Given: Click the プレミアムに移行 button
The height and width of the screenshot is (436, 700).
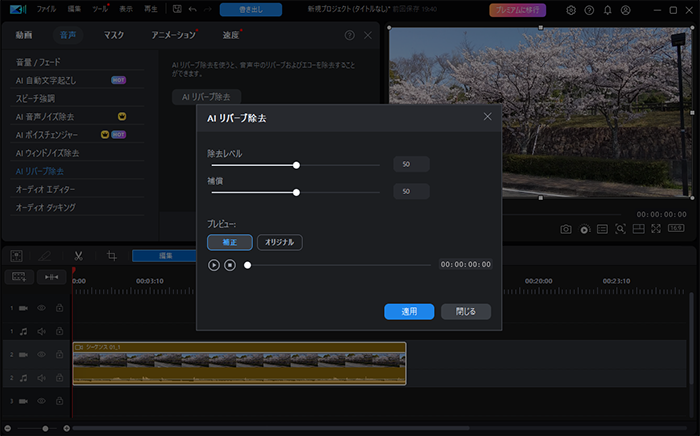Looking at the screenshot, I should pyautogui.click(x=517, y=10).
